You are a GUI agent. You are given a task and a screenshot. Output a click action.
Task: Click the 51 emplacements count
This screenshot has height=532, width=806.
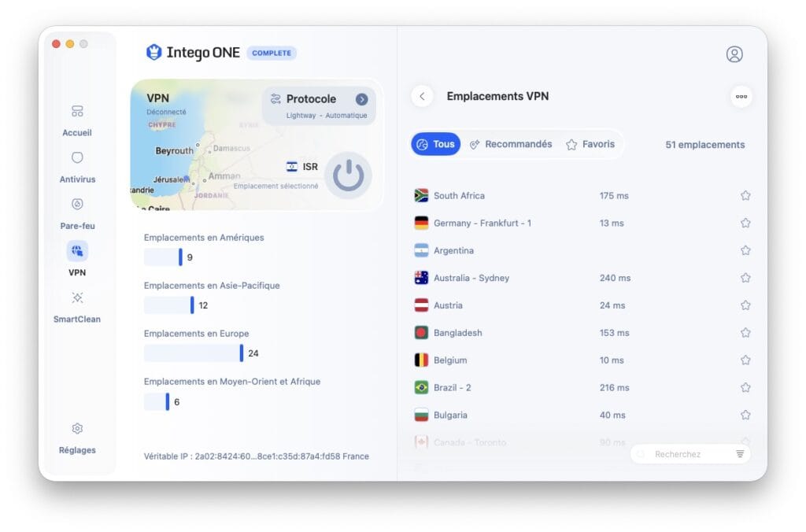coord(704,145)
